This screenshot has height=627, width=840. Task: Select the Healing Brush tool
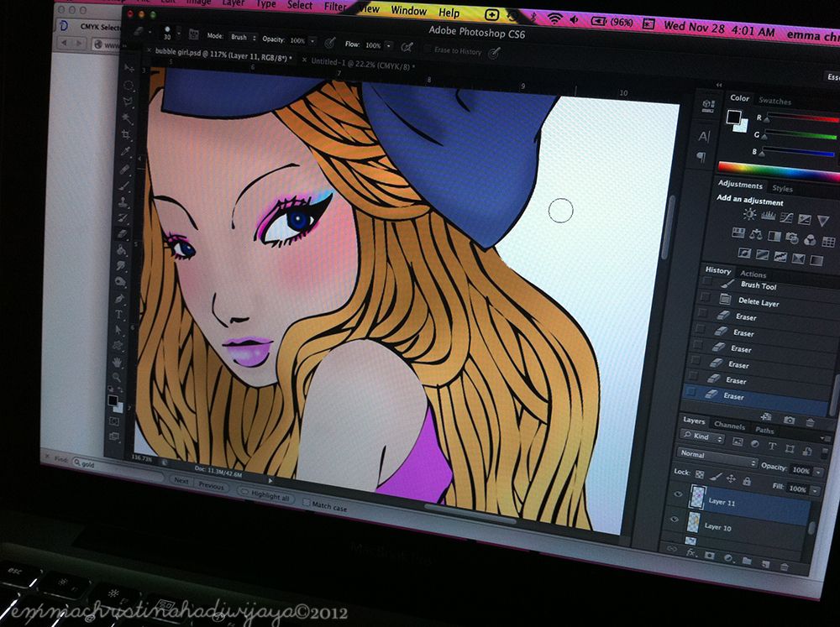point(125,170)
